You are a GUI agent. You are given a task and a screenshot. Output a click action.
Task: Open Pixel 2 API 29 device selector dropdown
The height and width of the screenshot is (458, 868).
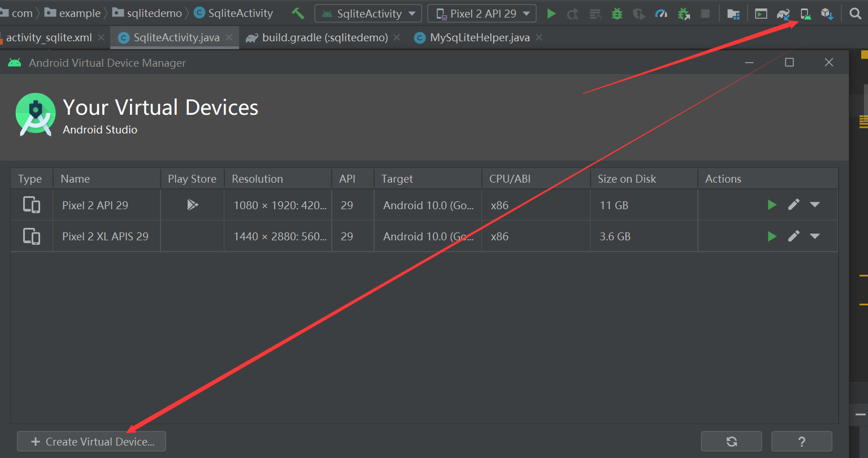click(x=482, y=14)
